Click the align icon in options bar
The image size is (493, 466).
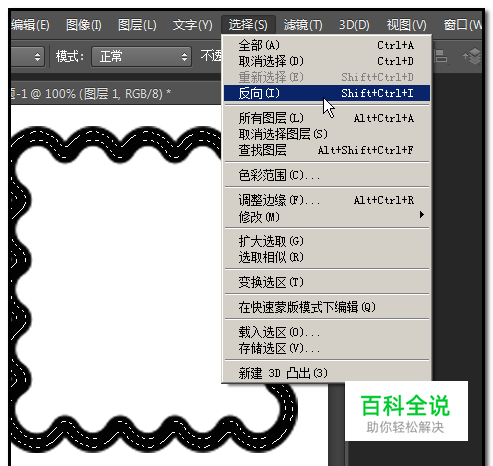coord(441,56)
